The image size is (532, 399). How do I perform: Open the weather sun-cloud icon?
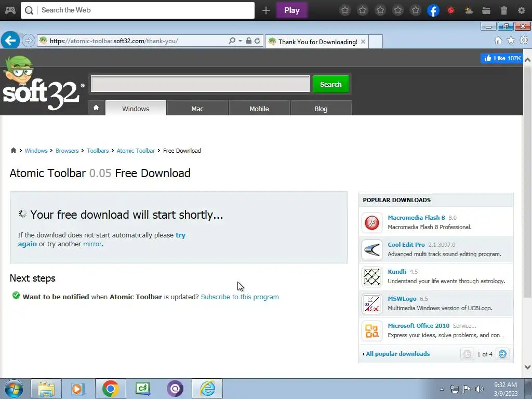tap(469, 10)
